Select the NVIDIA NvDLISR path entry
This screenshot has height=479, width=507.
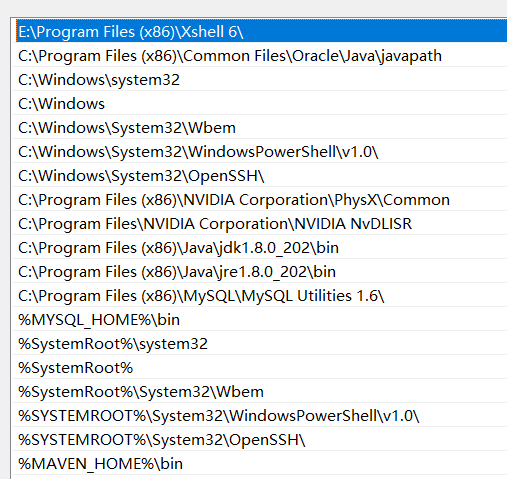point(260,224)
